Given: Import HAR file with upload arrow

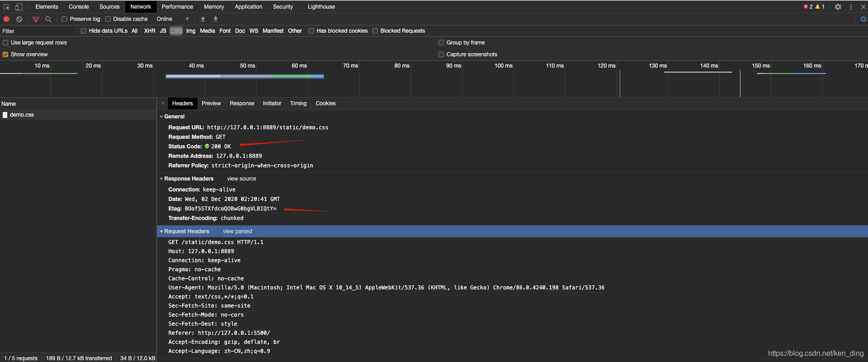Looking at the screenshot, I should click(x=203, y=19).
